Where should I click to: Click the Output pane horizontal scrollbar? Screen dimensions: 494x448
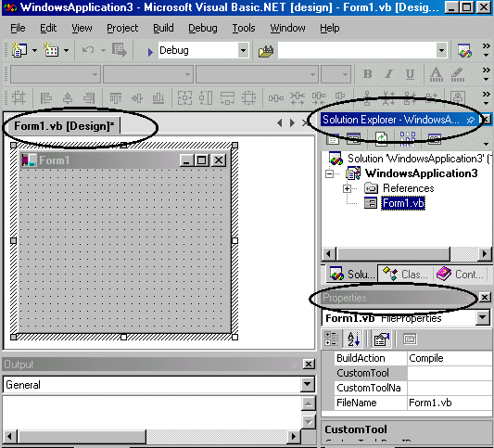[151, 436]
